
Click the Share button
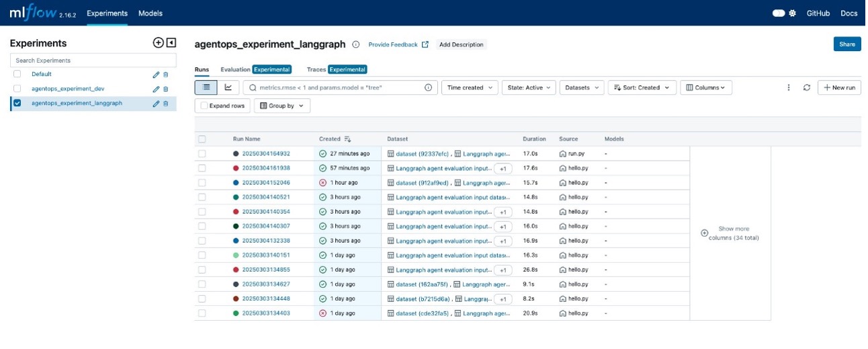(847, 44)
